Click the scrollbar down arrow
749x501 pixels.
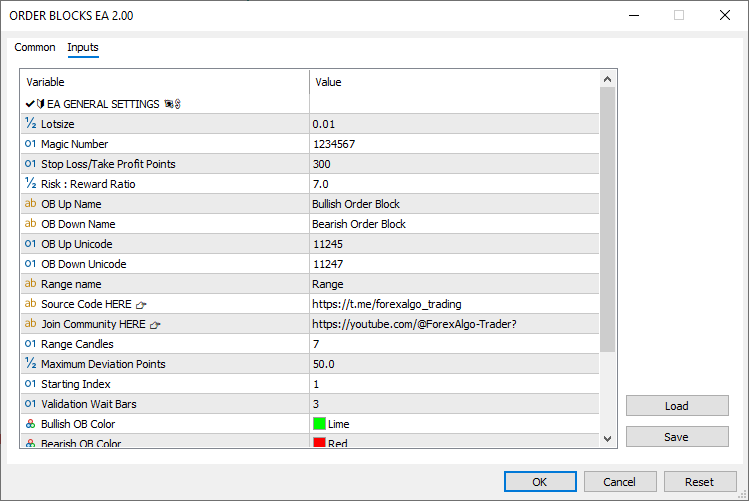pyautogui.click(x=608, y=438)
